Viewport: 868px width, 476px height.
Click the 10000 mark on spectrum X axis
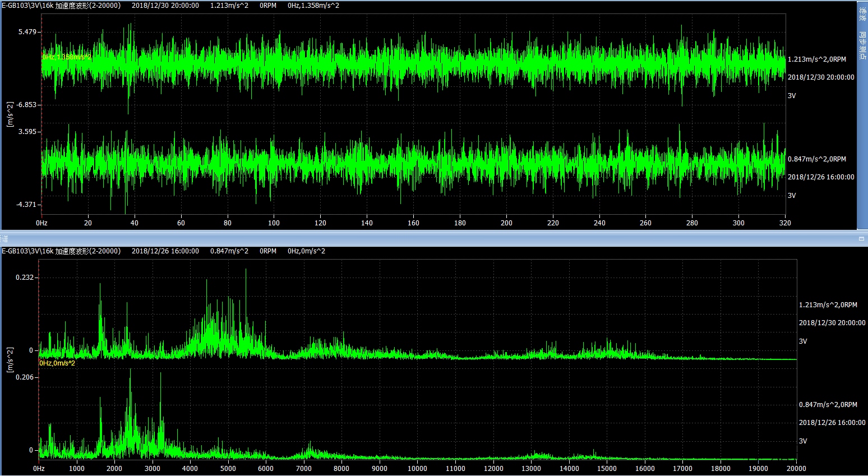(417, 469)
